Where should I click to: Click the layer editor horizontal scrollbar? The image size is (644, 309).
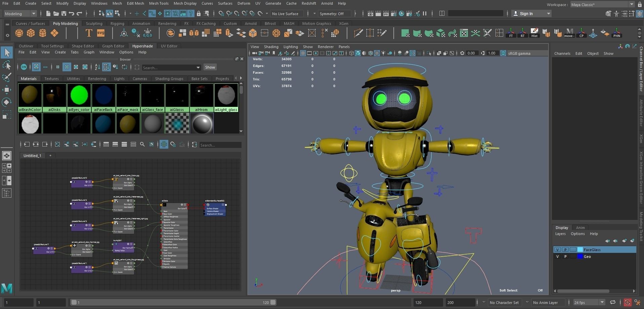(x=583, y=291)
